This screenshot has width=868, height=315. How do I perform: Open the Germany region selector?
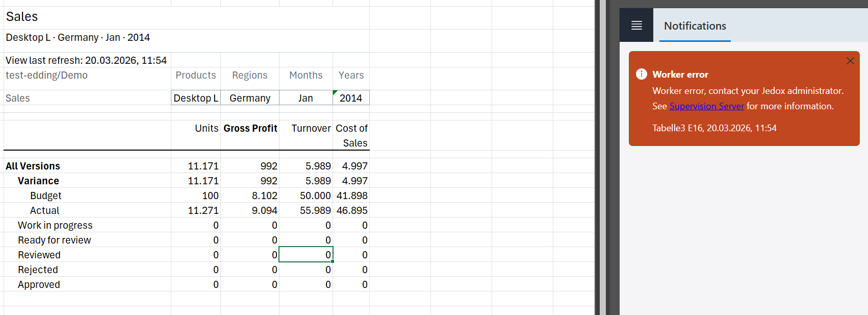coord(250,98)
